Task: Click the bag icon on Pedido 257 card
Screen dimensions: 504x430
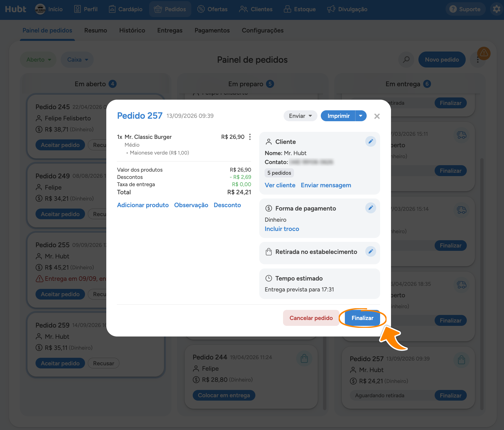Action: coord(461,360)
